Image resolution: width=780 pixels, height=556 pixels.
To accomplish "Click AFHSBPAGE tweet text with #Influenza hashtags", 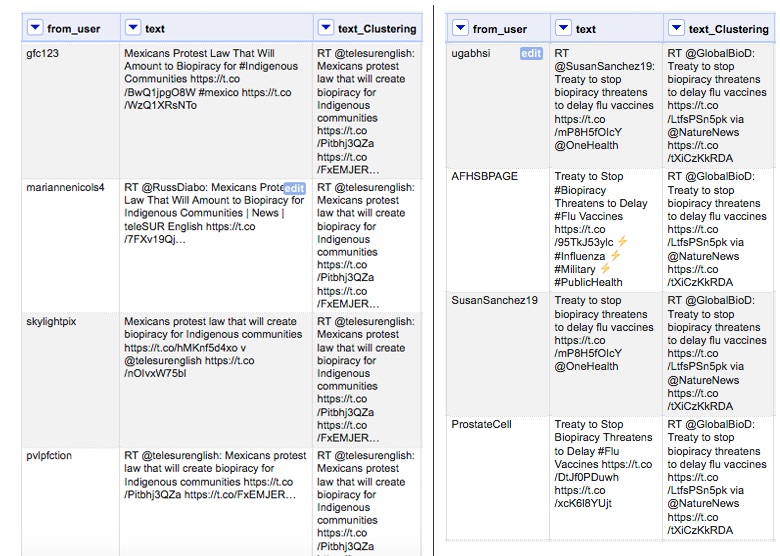I will click(x=602, y=229).
